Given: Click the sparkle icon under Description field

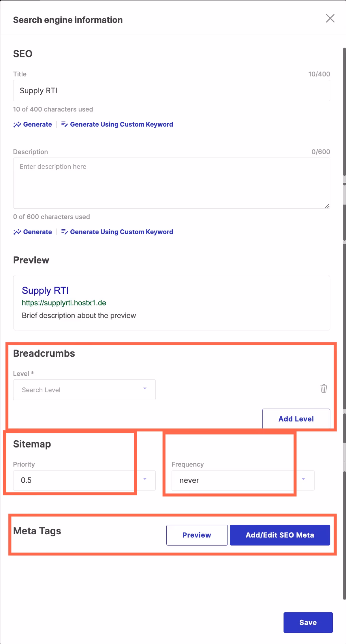Looking at the screenshot, I should [x=17, y=232].
